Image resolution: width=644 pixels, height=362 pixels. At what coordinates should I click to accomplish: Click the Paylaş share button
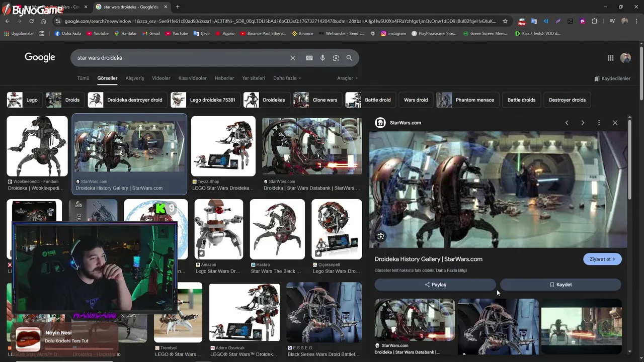pyautogui.click(x=435, y=285)
